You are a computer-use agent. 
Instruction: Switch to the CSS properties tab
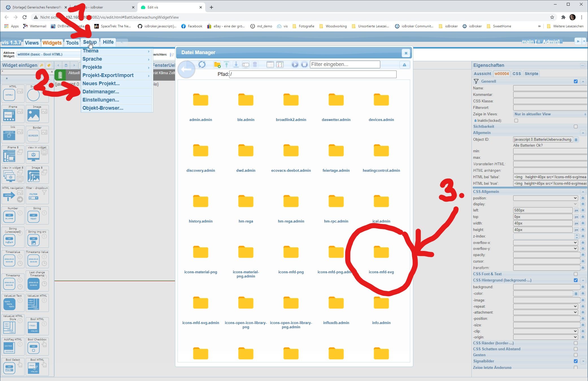(517, 74)
